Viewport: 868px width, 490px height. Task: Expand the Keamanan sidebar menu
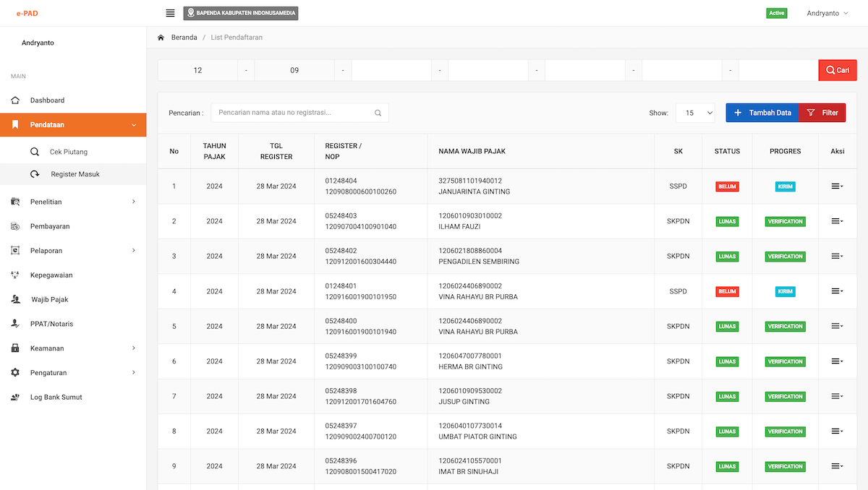pos(72,348)
